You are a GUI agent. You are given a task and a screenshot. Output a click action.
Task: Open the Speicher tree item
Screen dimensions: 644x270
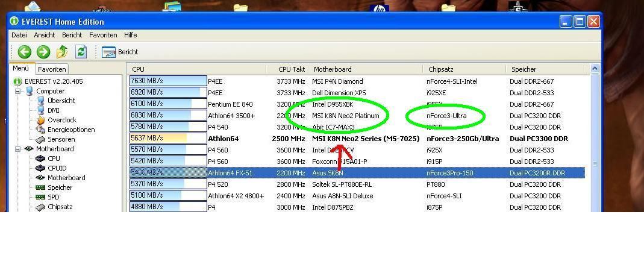(x=54, y=187)
